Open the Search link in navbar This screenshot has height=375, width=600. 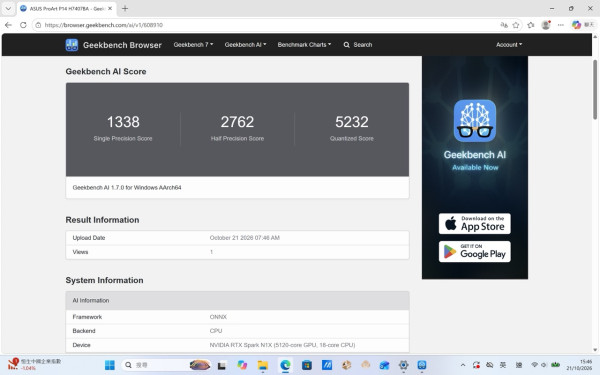pyautogui.click(x=358, y=45)
